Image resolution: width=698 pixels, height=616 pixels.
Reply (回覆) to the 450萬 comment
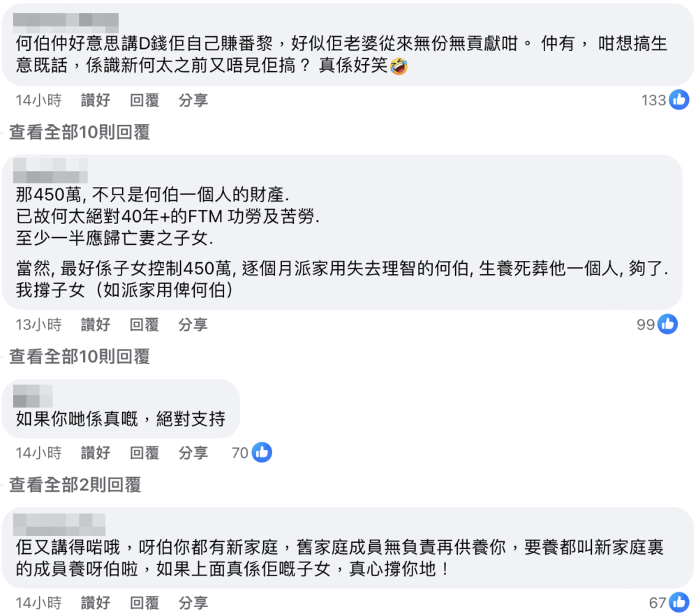144,324
